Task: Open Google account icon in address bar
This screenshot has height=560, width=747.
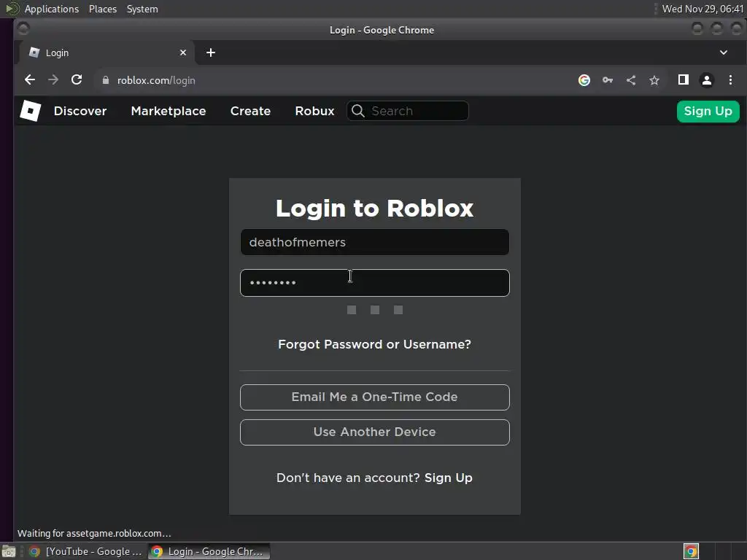Action: coord(584,80)
